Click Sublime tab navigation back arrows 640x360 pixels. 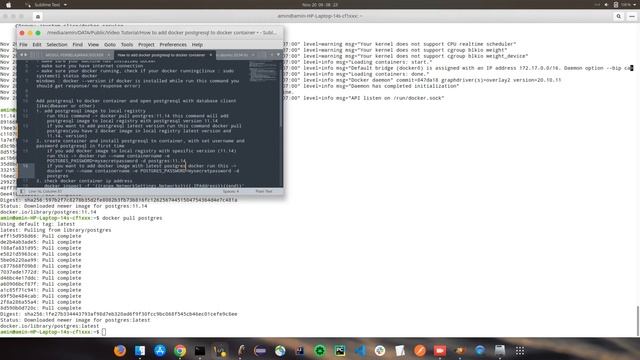(x=23, y=55)
